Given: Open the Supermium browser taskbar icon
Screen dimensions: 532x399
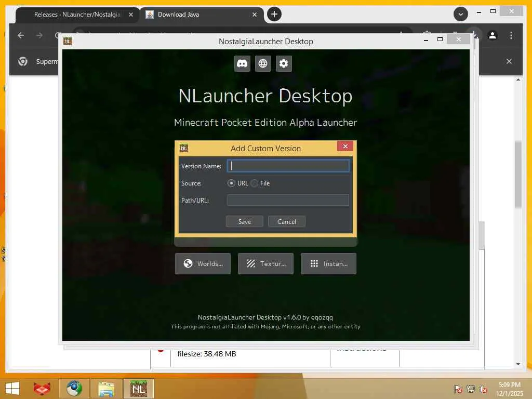Looking at the screenshot, I should point(74,389).
